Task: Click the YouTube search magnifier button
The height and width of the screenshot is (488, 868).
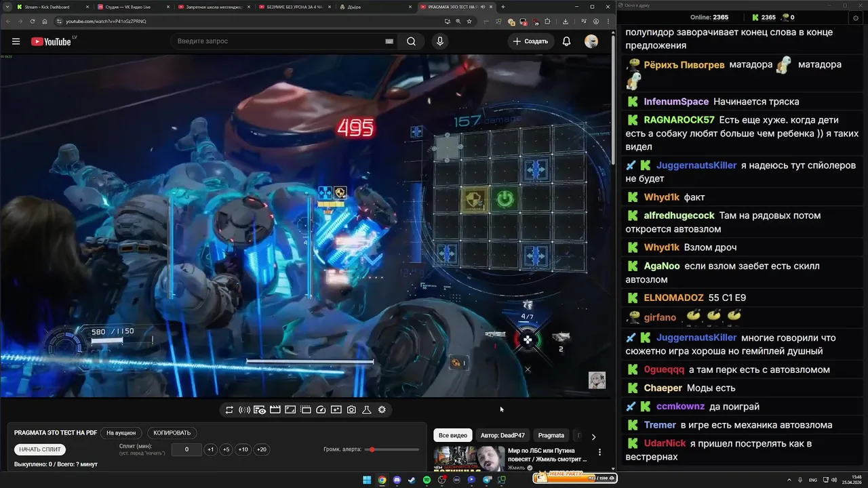Action: click(412, 41)
